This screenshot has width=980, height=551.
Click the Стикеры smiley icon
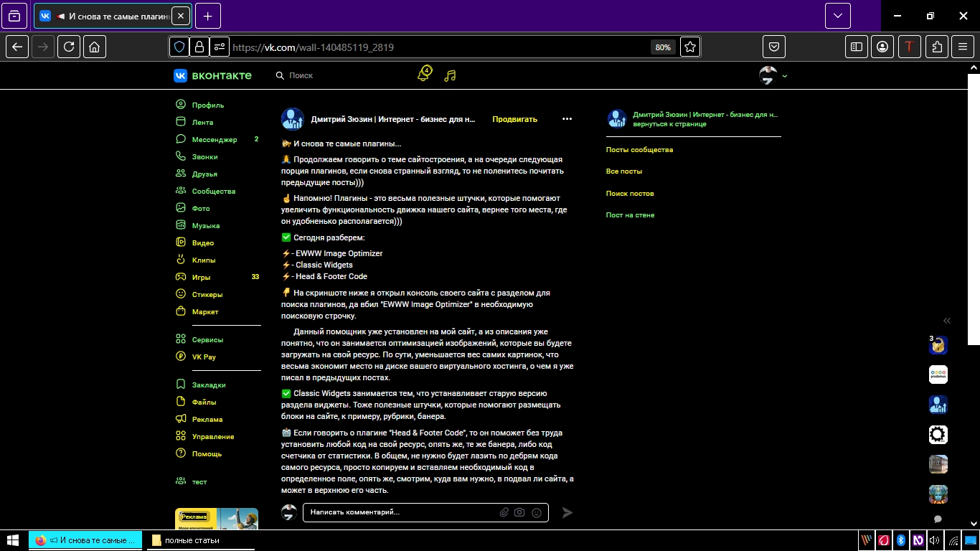181,294
